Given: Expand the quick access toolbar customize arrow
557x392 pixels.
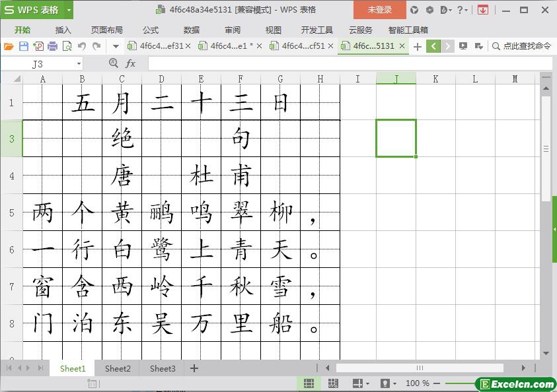Looking at the screenshot, I should [x=116, y=46].
